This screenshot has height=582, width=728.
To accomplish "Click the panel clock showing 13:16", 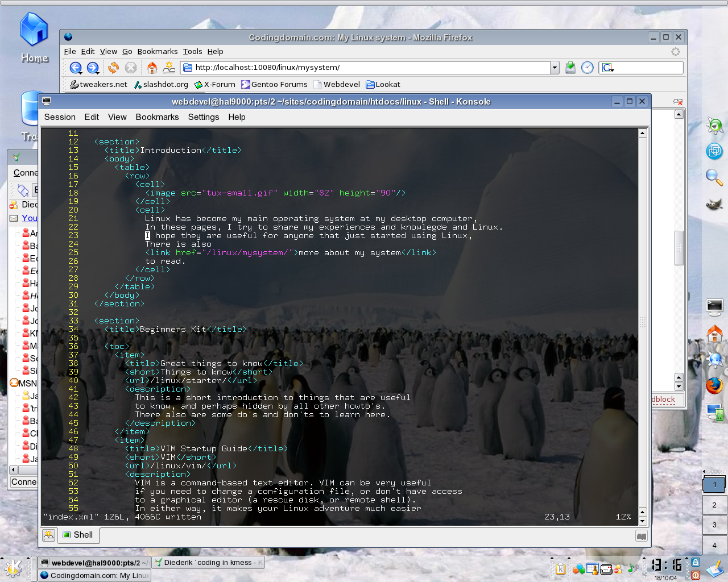I will pyautogui.click(x=666, y=565).
